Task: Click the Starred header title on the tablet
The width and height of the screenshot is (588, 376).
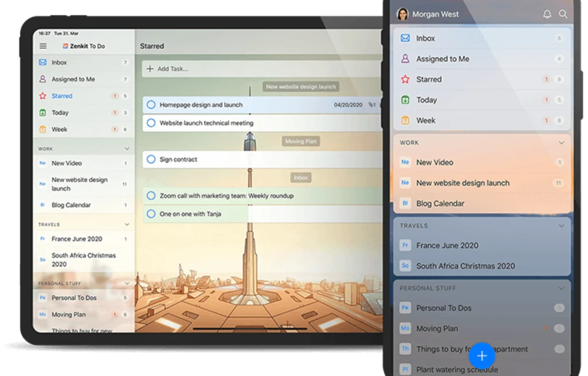Action: tap(152, 46)
